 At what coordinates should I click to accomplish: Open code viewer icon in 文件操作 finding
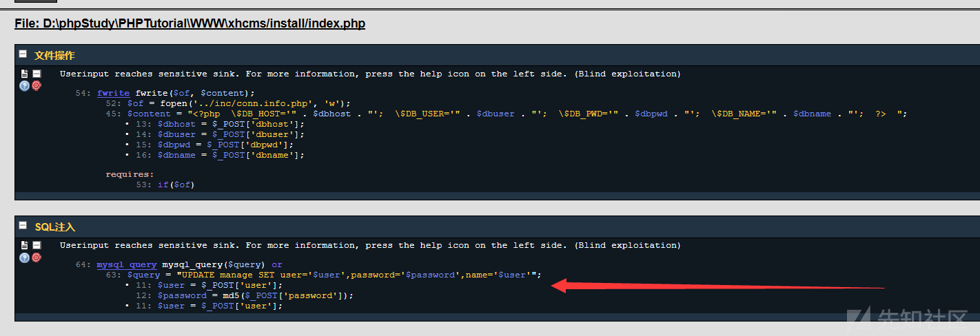pyautogui.click(x=24, y=74)
